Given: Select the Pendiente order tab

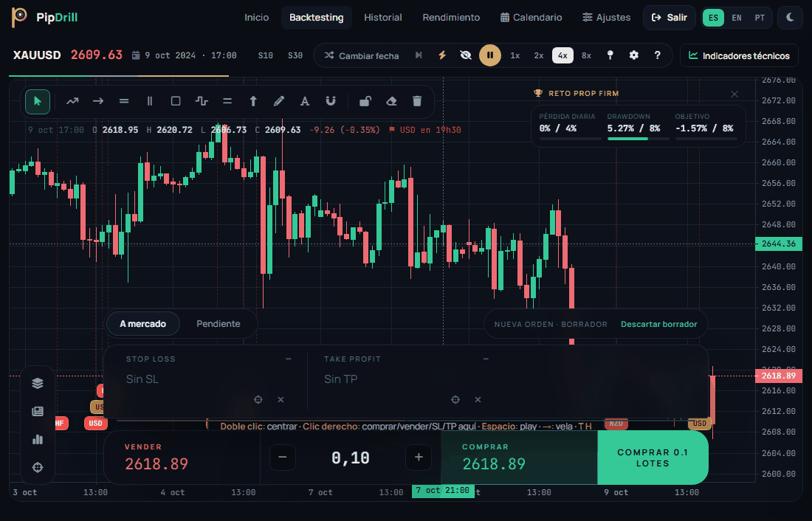Looking at the screenshot, I should coord(218,324).
